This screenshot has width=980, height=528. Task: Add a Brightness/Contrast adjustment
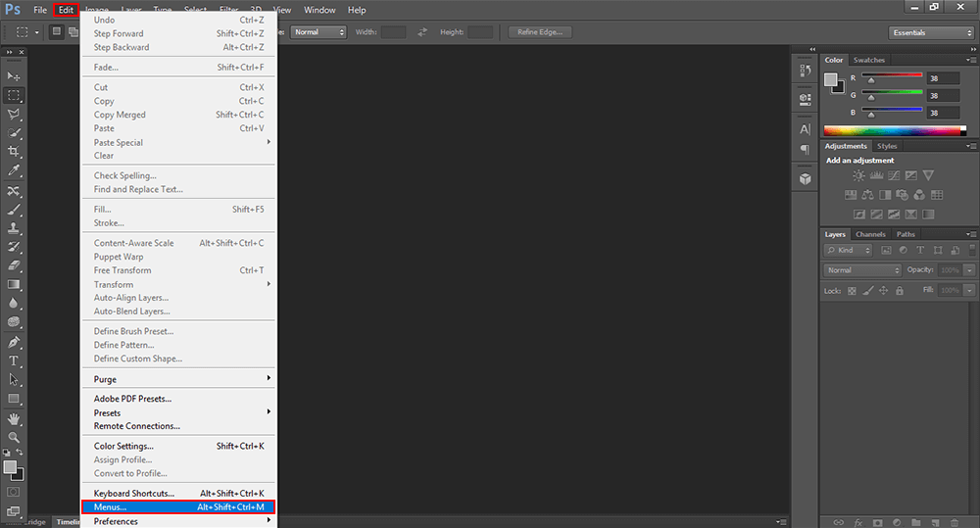(858, 175)
